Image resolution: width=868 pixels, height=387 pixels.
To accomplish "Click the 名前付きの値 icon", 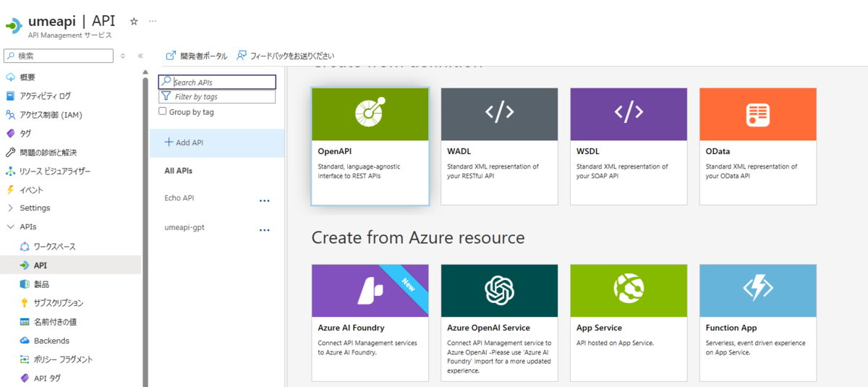I will click(x=25, y=322).
